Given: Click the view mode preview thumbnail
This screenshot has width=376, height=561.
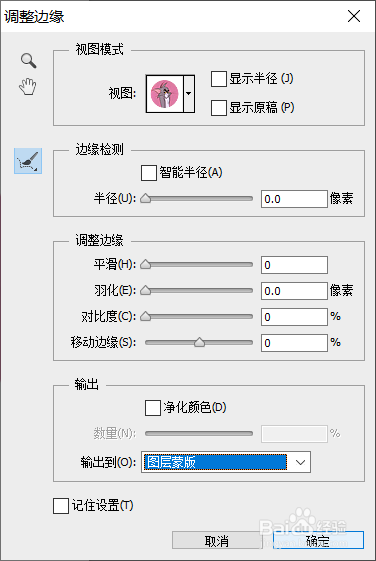Looking at the screenshot, I should (x=165, y=94).
